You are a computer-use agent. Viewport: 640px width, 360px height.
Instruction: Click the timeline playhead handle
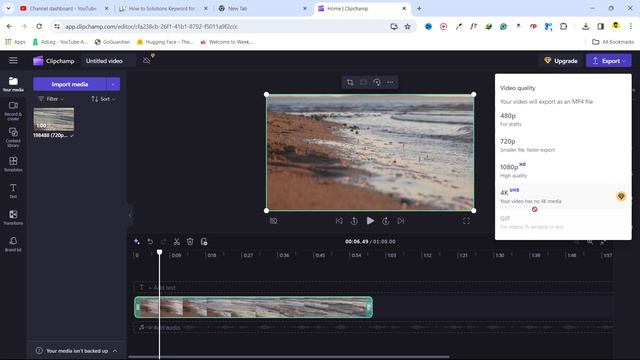click(x=160, y=252)
